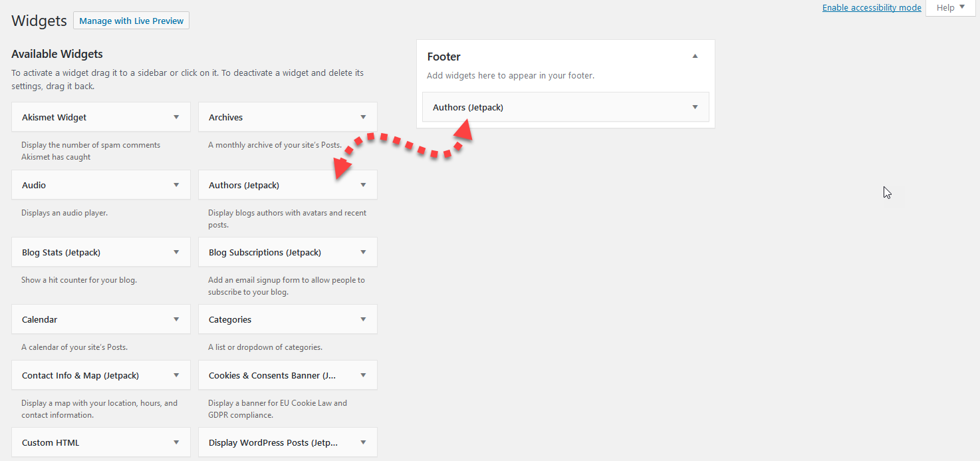
Task: Expand the Archives widget arrow
Action: click(x=363, y=117)
